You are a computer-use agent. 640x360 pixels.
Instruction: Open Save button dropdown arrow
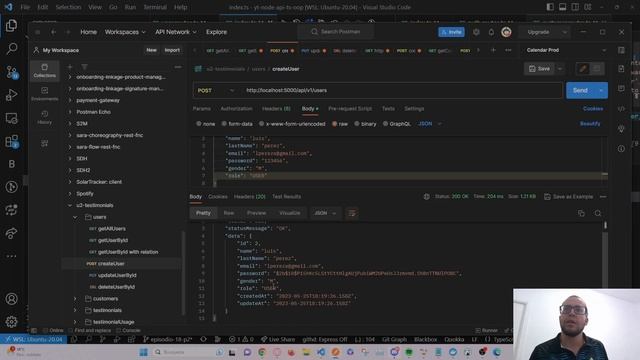pos(560,69)
